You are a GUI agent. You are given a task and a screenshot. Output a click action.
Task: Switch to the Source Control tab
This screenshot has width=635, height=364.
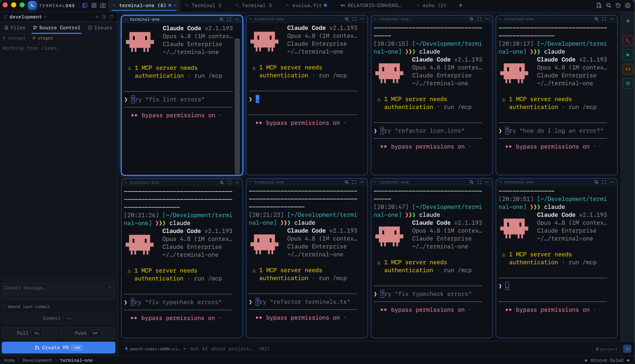pos(57,28)
